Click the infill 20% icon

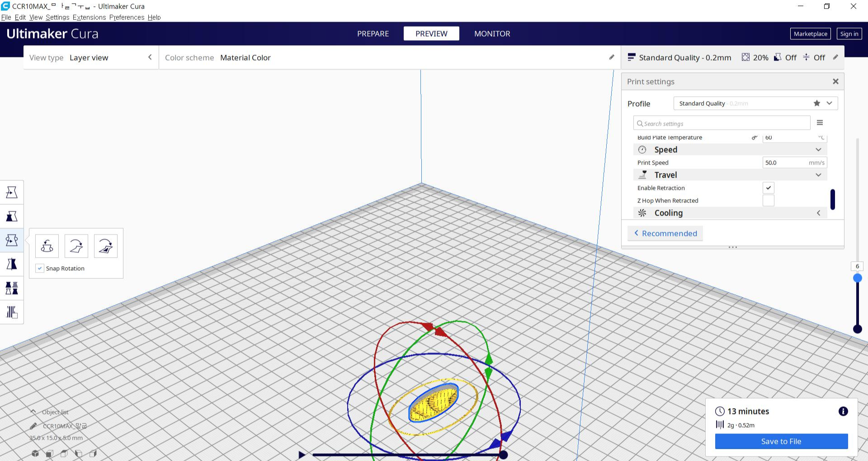click(745, 57)
